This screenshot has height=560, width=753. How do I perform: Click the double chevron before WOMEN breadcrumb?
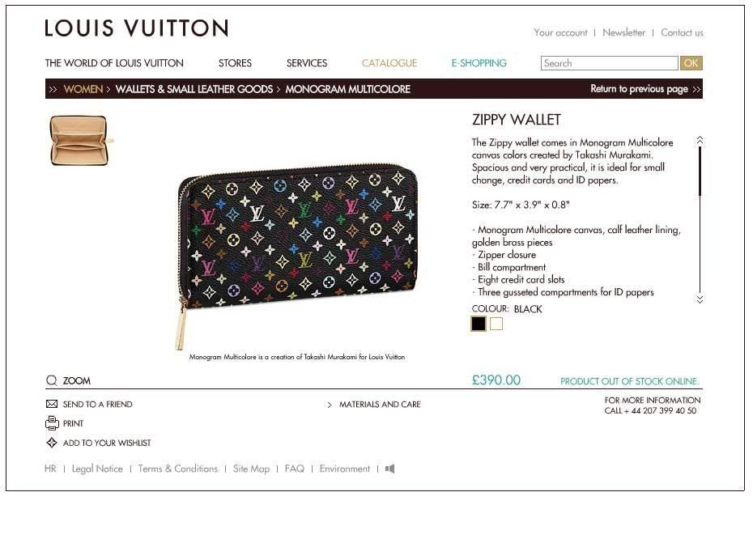53,89
